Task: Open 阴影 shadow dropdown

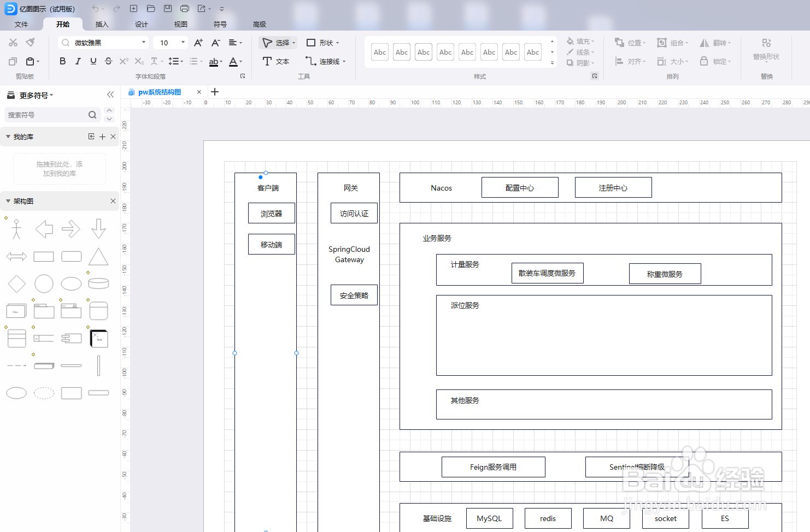Action: [580, 63]
